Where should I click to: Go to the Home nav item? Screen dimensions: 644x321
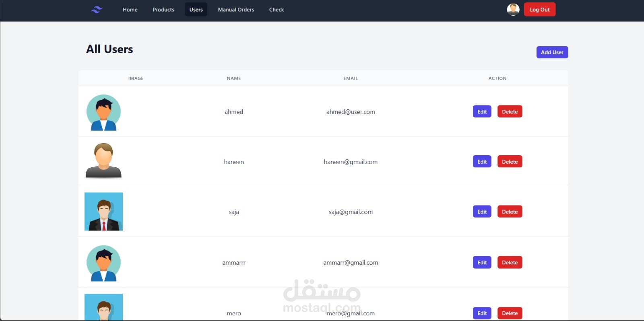(130, 10)
